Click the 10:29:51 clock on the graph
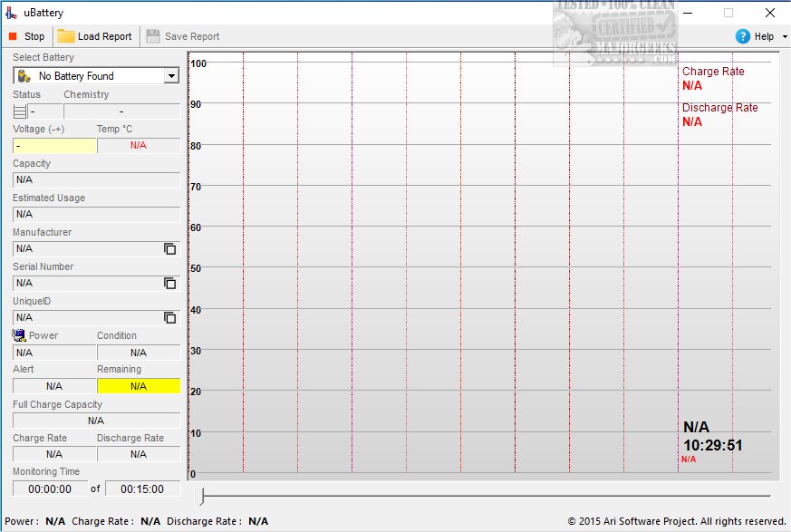This screenshot has width=791, height=532. pyautogui.click(x=713, y=445)
